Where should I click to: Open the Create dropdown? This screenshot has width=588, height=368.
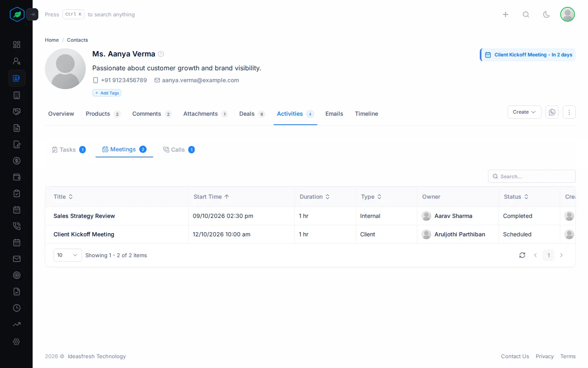524,112
